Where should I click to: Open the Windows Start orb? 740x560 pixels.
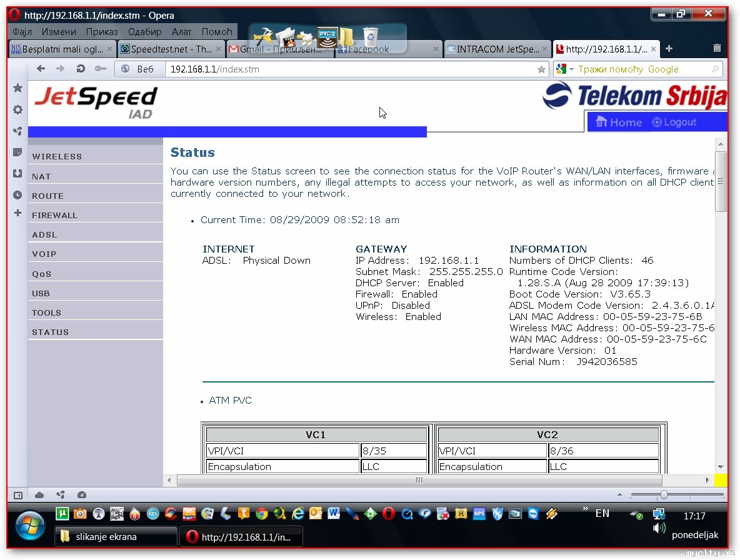[30, 525]
